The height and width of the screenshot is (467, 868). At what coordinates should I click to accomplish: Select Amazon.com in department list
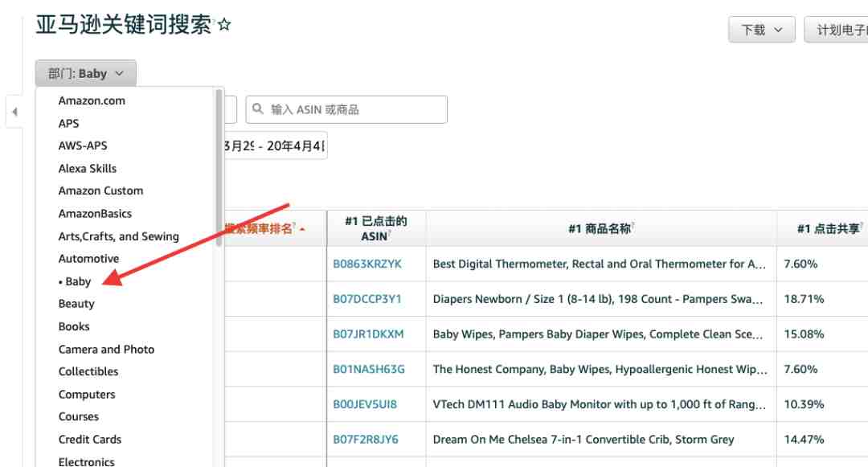[92, 100]
